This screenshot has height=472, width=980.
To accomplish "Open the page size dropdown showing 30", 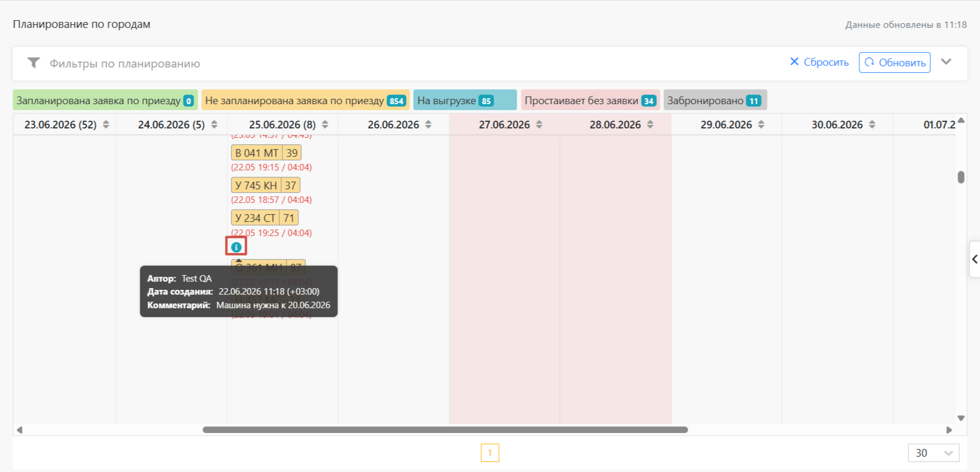I will tap(934, 453).
